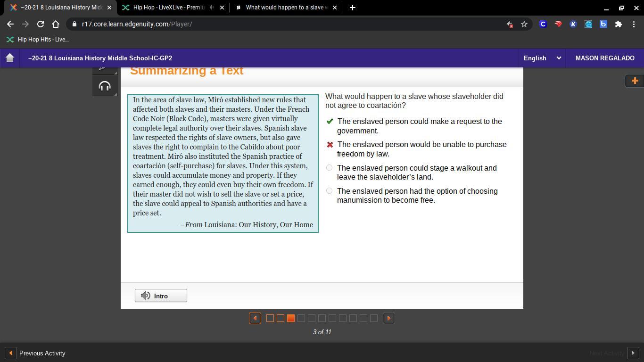
Task: Play the Intro audio button
Action: coord(161,296)
